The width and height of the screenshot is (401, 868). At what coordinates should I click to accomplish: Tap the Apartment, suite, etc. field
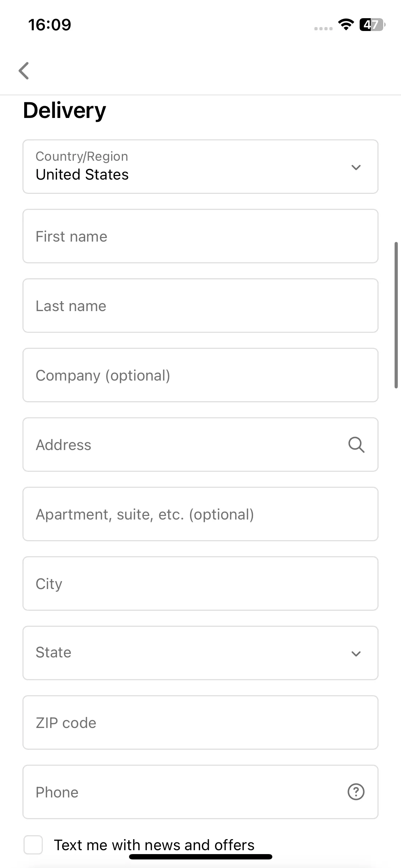click(200, 514)
